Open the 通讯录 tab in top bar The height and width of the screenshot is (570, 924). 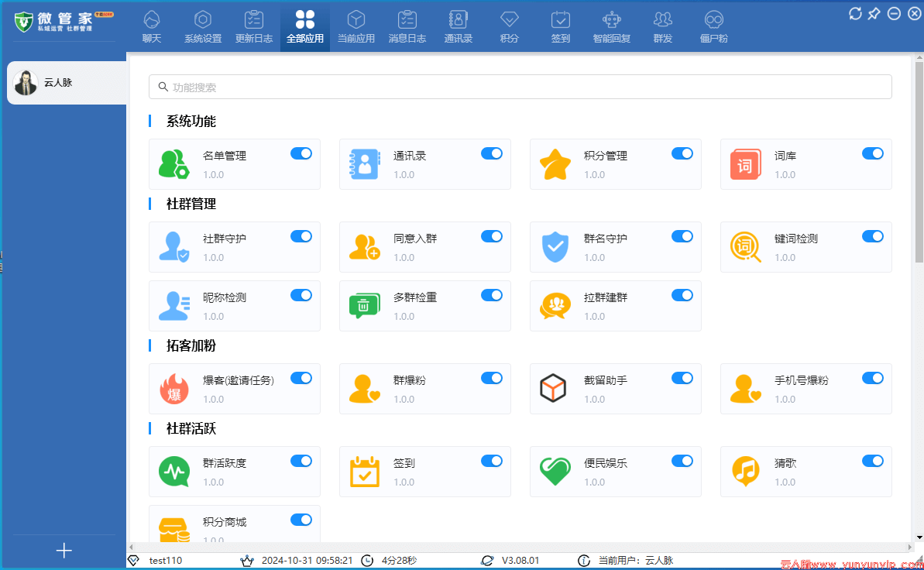pyautogui.click(x=459, y=26)
